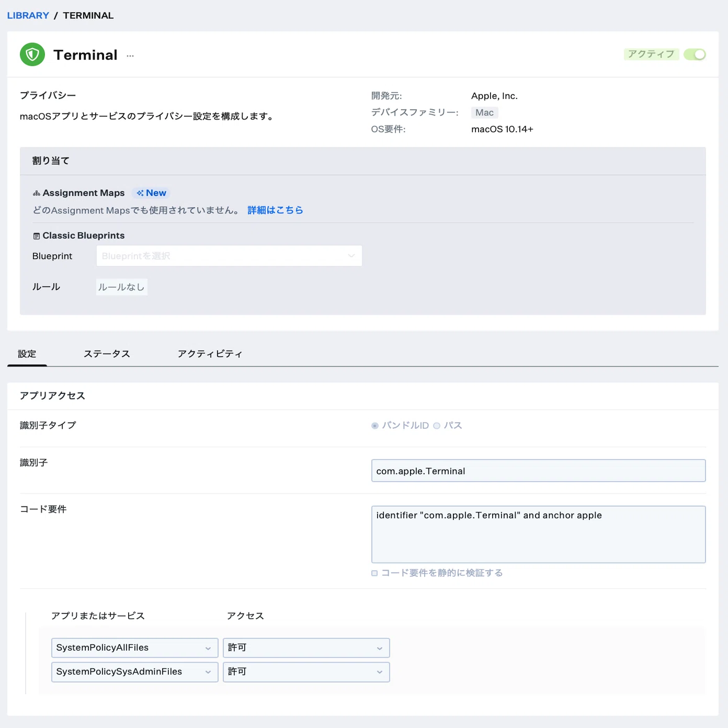Click the 識別子 com.apple.Terminal input field
The height and width of the screenshot is (728, 728).
(x=539, y=471)
